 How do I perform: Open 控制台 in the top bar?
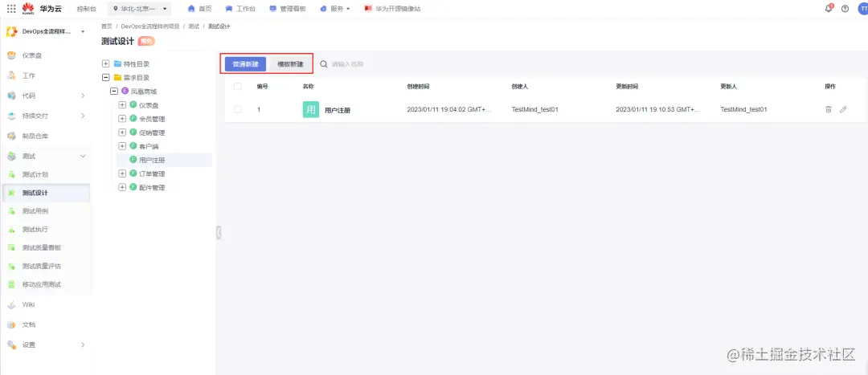click(86, 8)
